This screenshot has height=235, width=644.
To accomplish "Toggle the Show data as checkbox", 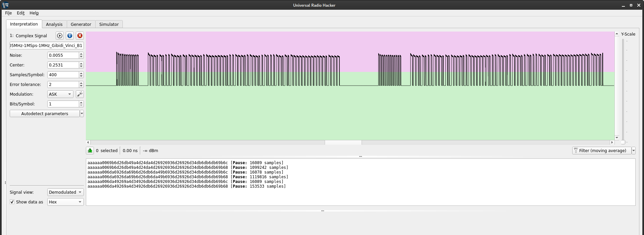I will coord(12,202).
